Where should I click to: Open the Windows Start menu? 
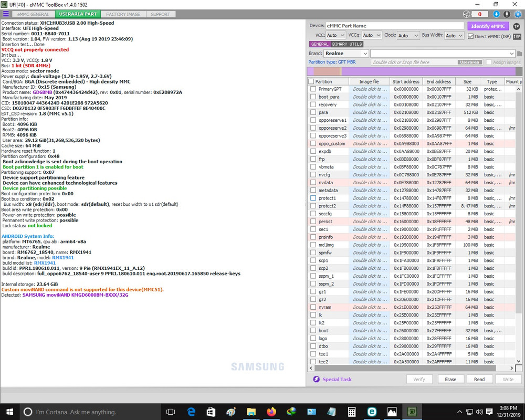[x=9, y=412]
